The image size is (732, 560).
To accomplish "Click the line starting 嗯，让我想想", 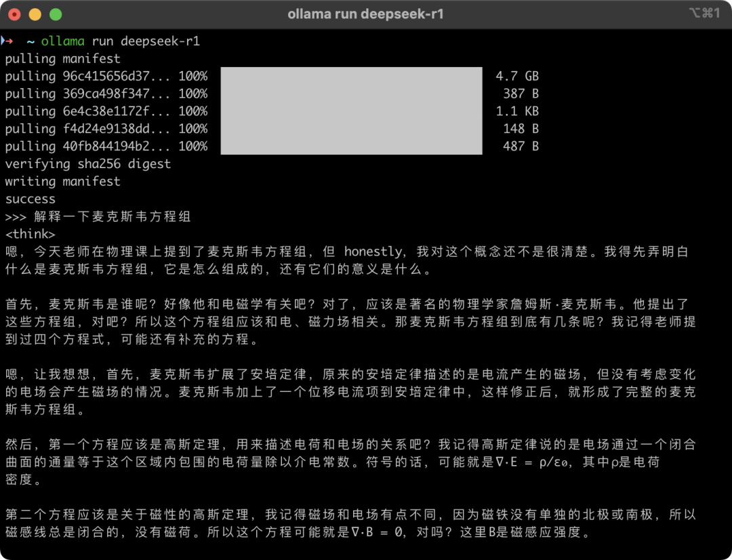I will click(350, 374).
